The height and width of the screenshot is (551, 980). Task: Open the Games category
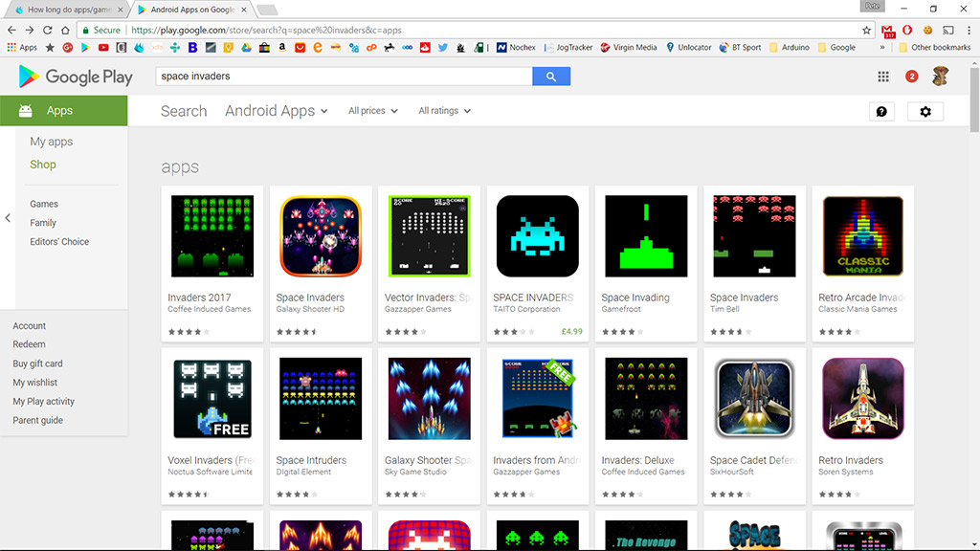pos(44,204)
